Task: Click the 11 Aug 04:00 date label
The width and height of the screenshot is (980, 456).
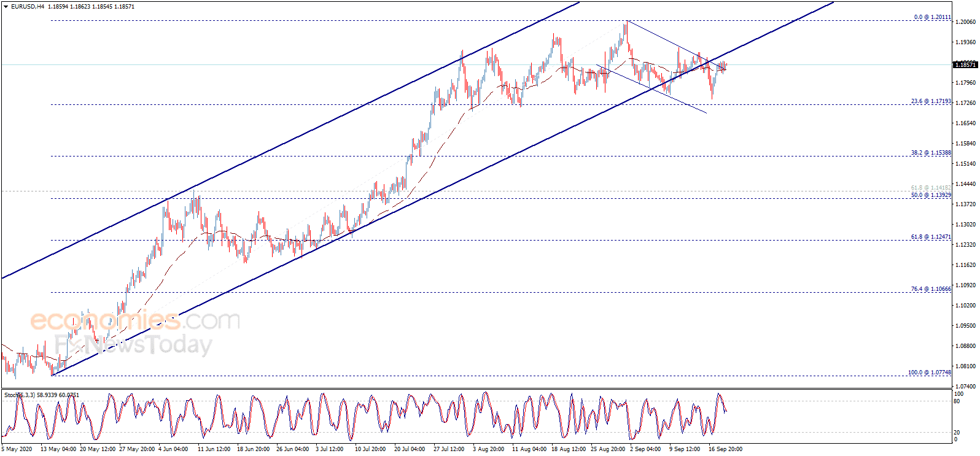Action: 529,449
